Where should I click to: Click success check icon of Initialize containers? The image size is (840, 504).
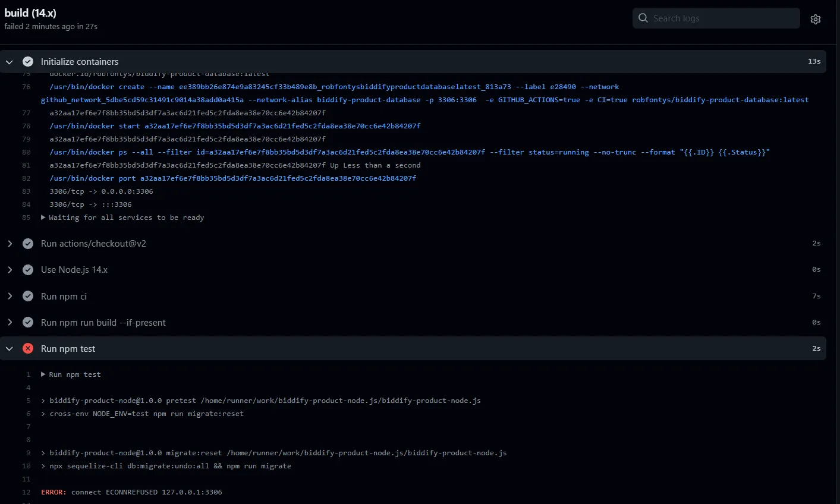tap(28, 61)
